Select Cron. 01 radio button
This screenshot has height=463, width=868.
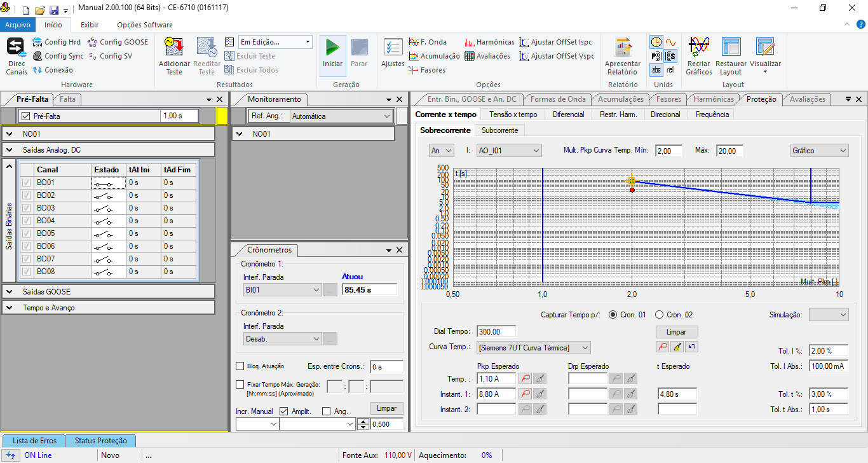(613, 314)
